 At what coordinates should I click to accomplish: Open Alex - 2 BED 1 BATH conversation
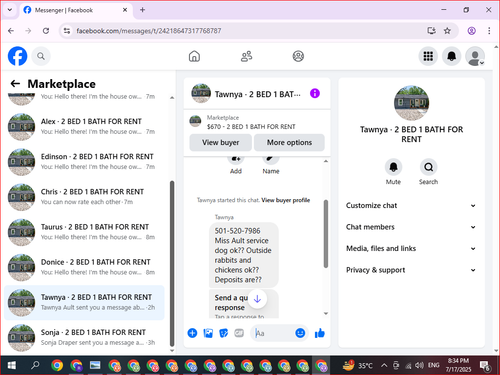84,126
